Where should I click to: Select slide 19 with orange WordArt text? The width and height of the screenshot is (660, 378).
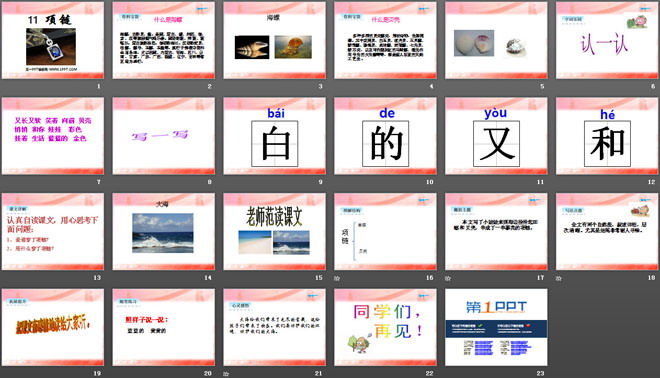tap(53, 327)
